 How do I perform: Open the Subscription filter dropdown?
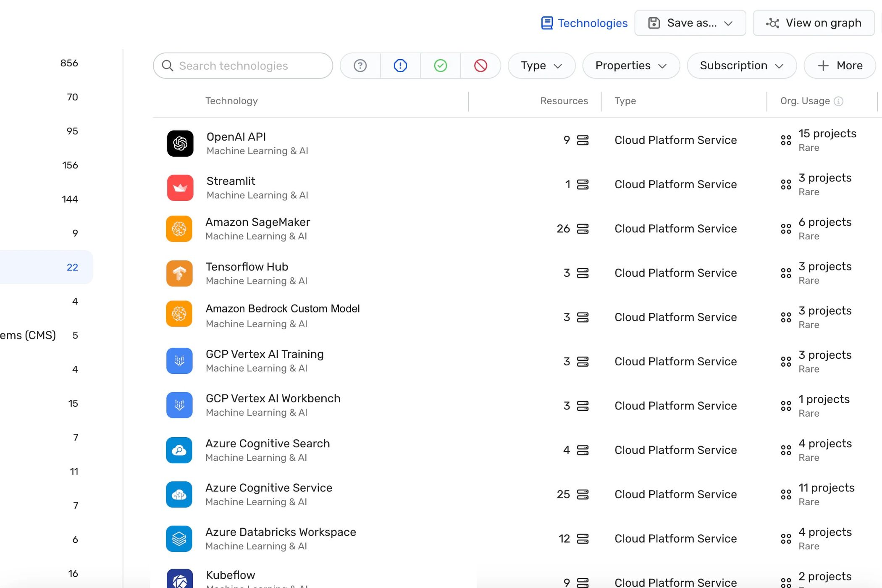click(742, 66)
